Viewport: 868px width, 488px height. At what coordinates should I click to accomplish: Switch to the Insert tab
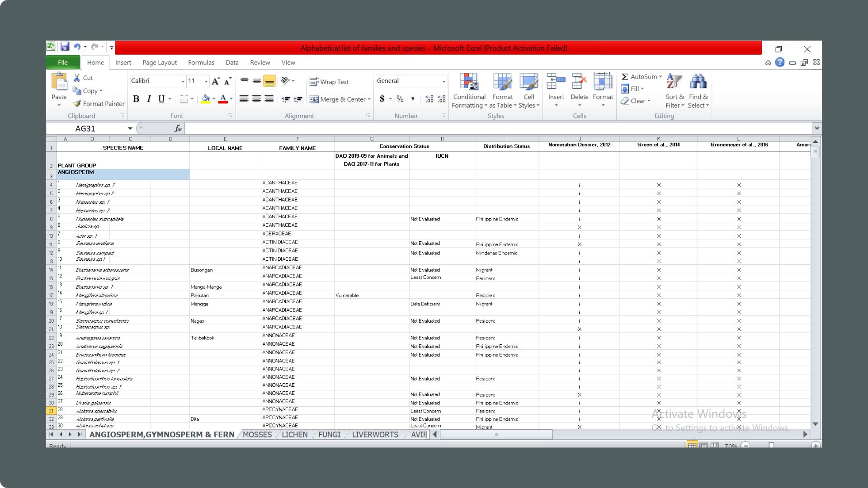point(123,62)
